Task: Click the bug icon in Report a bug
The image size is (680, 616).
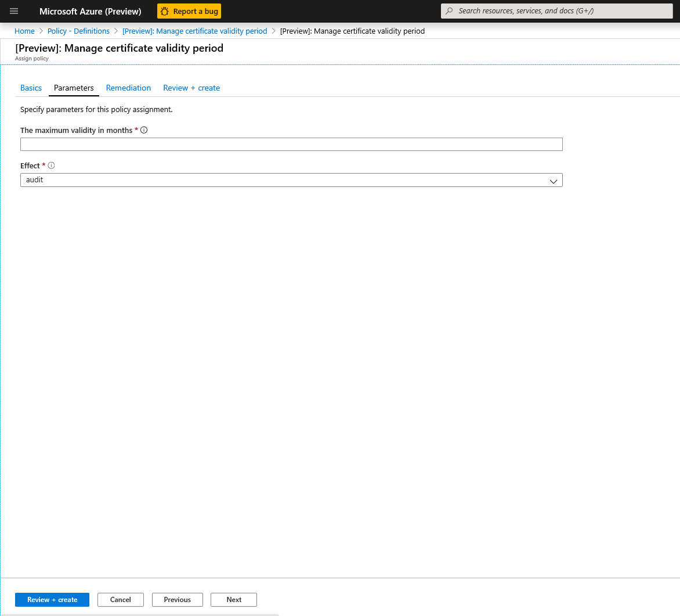Action: coord(164,10)
